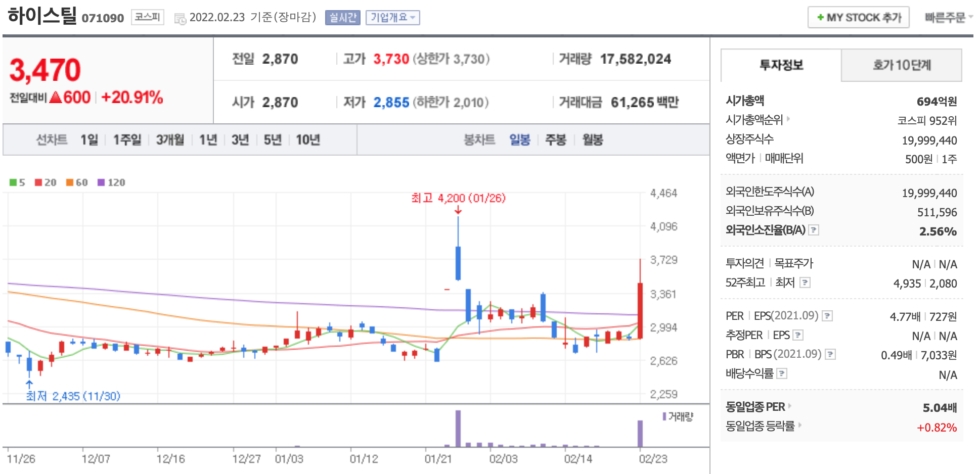Click the tall 01/26 volume bar
Screen dimensions: 980x474
[x=458, y=429]
